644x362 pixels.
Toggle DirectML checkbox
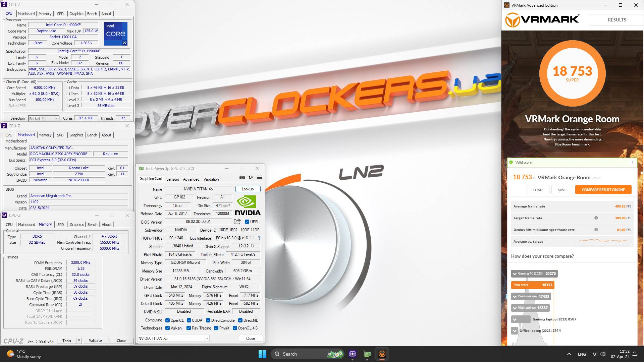click(x=240, y=320)
